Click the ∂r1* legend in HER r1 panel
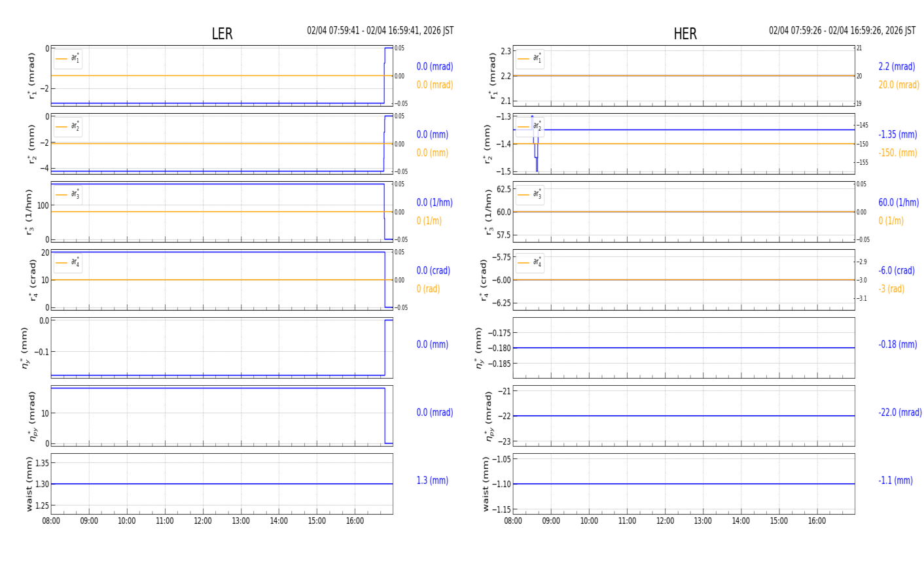This screenshot has height=565, width=924. 530,59
